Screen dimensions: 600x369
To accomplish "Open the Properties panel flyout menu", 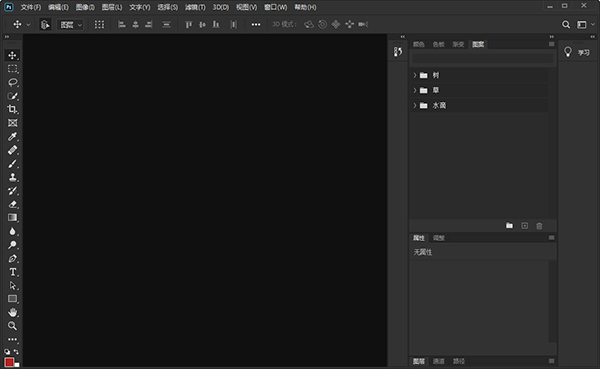I will point(551,238).
